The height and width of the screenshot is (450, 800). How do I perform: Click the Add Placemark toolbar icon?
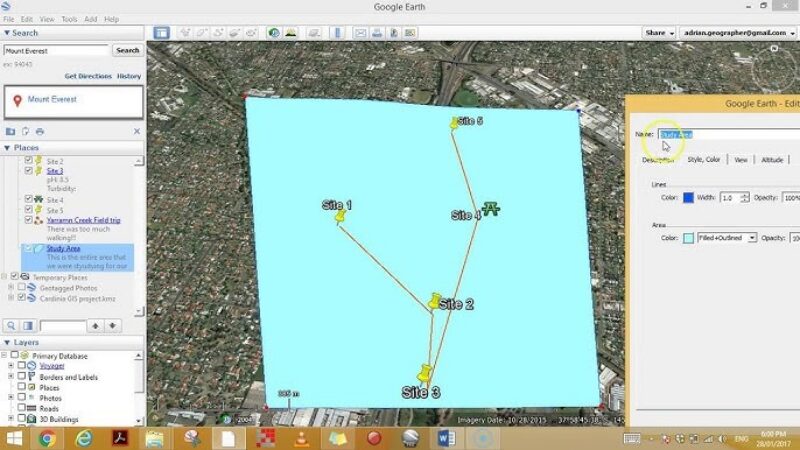pos(185,33)
